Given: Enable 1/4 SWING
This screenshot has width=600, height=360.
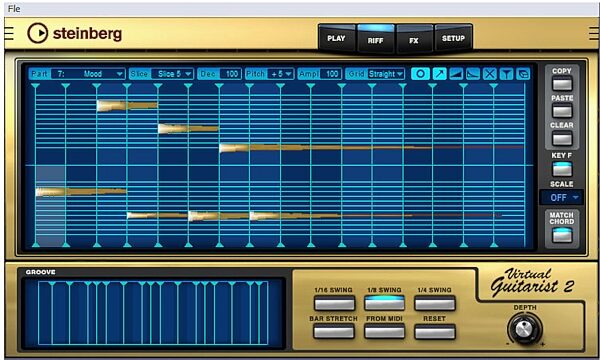Looking at the screenshot, I should tap(435, 303).
